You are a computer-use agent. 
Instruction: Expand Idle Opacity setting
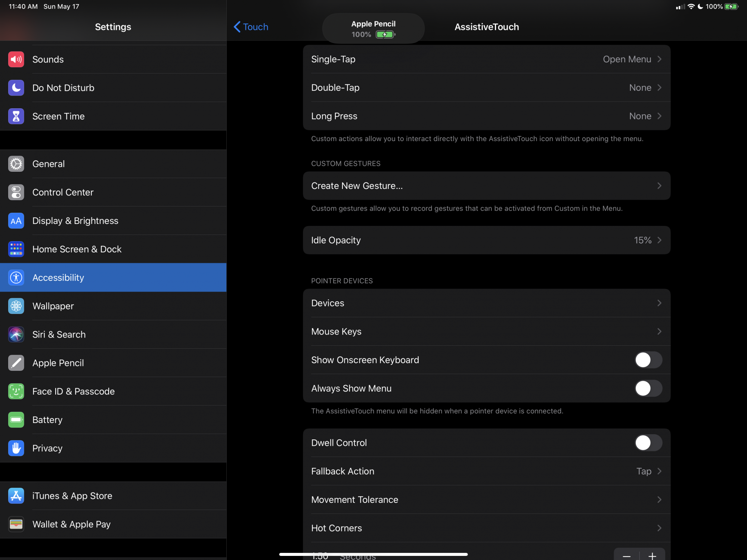pos(486,240)
